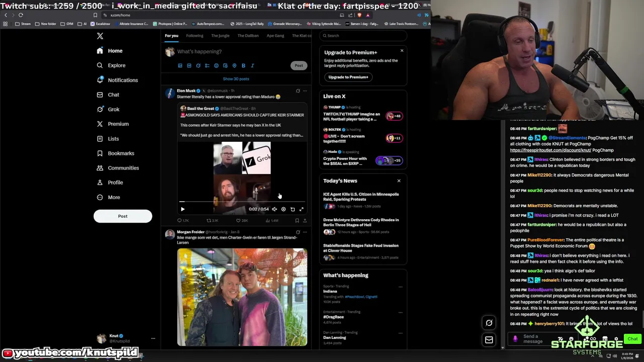Add a GIF to the post
This screenshot has width=644, height=362.
189,65
